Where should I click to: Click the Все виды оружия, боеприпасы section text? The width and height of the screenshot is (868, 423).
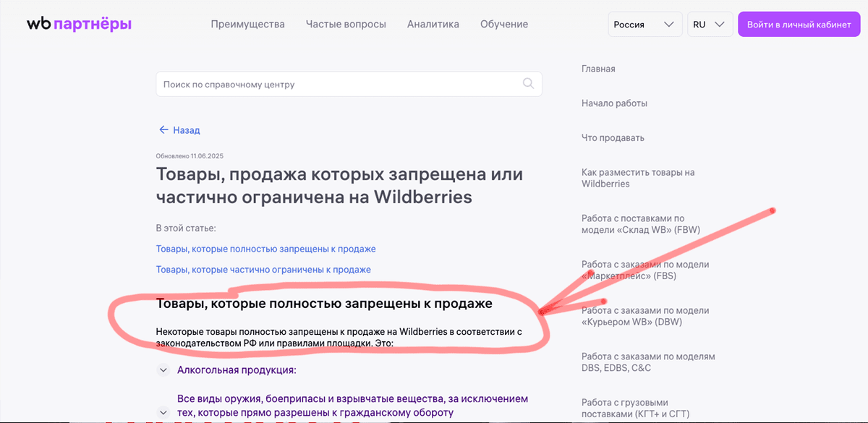(x=353, y=406)
